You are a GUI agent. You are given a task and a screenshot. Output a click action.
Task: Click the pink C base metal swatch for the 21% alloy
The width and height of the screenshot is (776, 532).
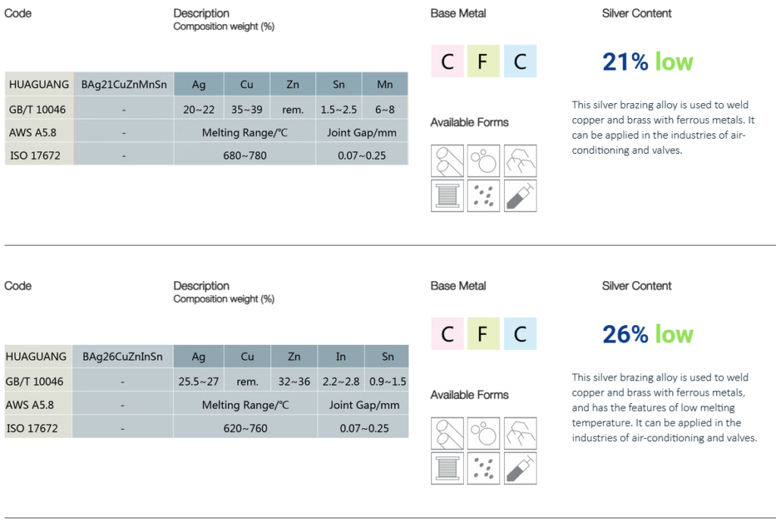(x=447, y=61)
